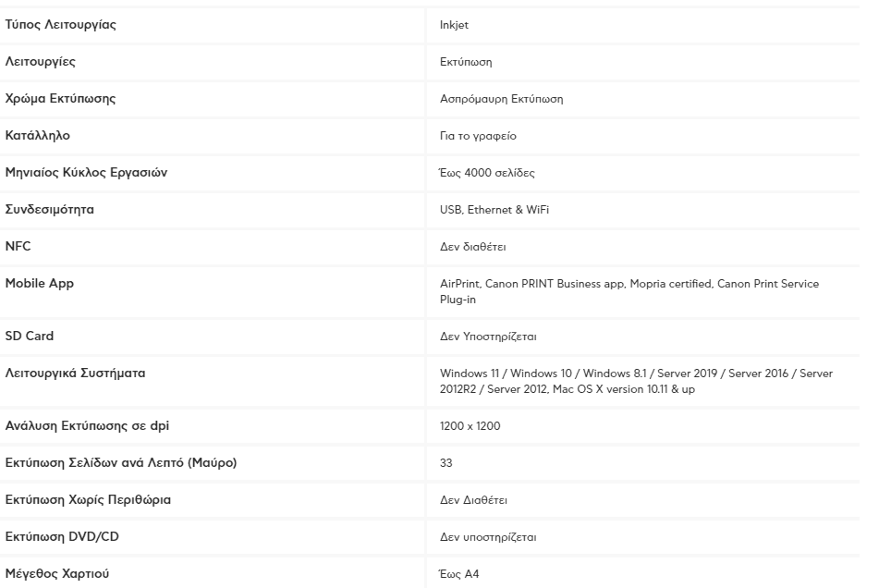Select the Έως 4000 σελίδες value

pyautogui.click(x=486, y=173)
